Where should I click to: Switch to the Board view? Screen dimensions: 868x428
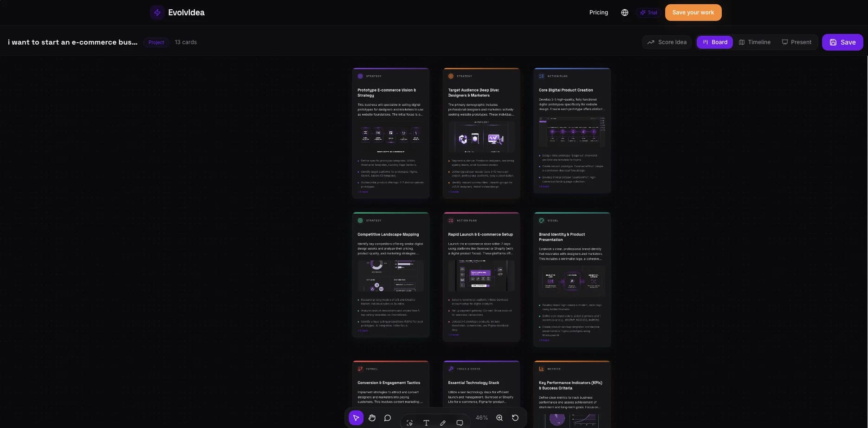(x=715, y=42)
